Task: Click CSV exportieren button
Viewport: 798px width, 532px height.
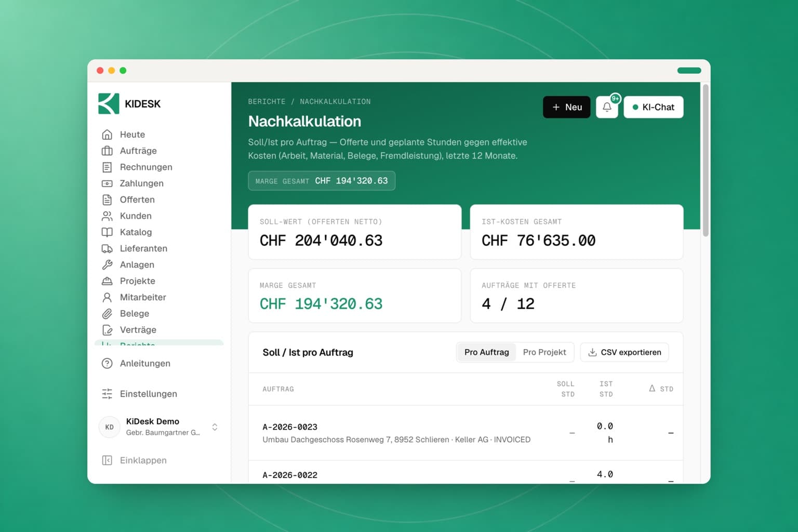Action: [x=624, y=352]
